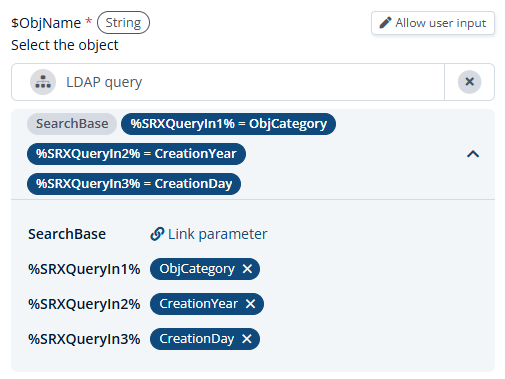Click the %SRXQueryIn1% = ObjCategory summary tag
The width and height of the screenshot is (505, 379).
228,124
